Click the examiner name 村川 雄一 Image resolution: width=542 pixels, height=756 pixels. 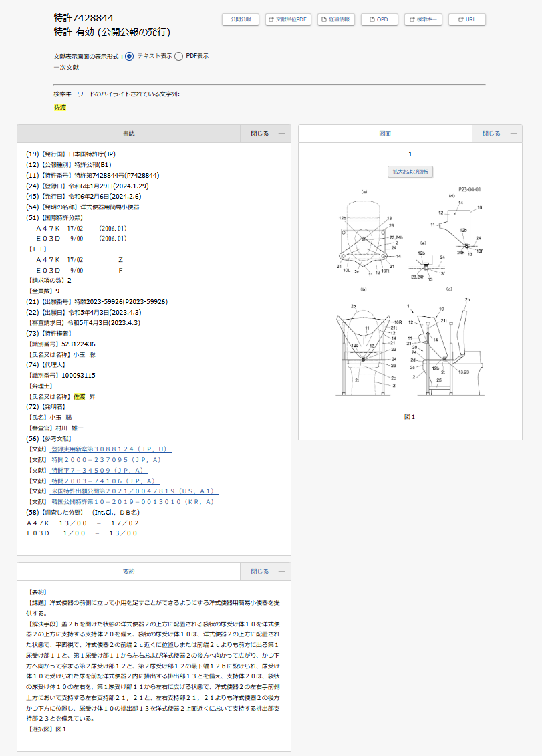coord(70,428)
